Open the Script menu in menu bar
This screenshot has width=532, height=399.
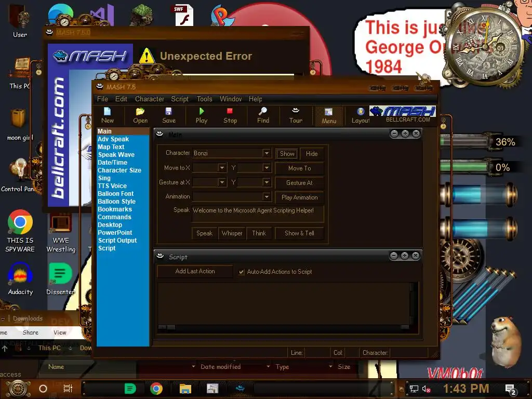[x=179, y=99]
